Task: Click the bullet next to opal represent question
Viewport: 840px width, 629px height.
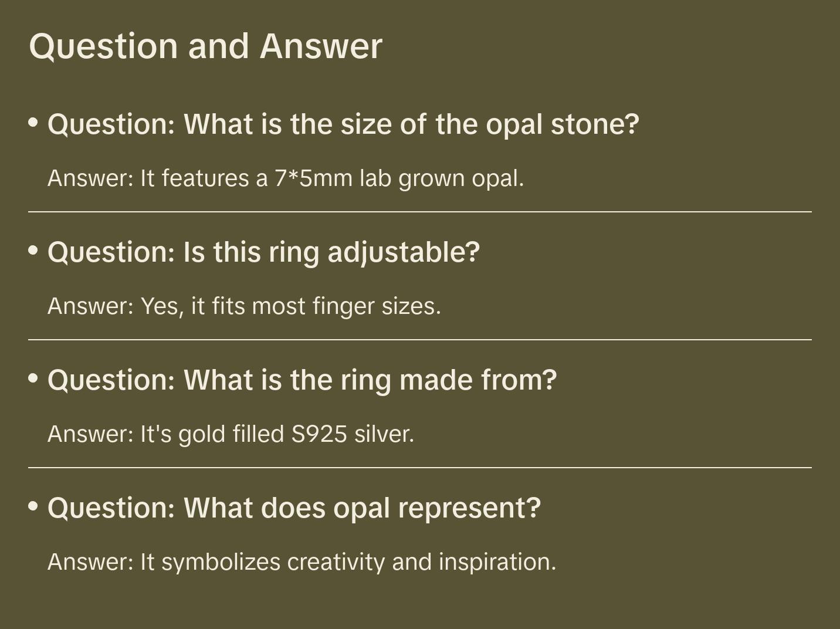Action: [33, 506]
